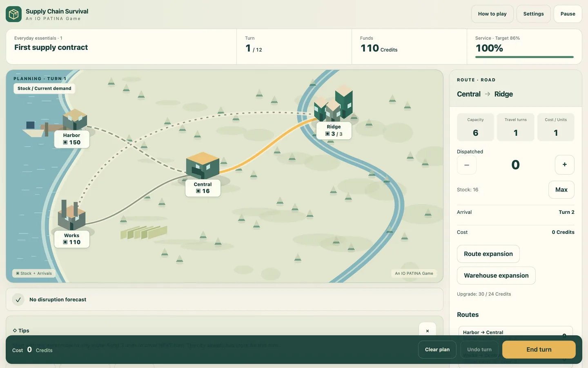Decrease dispatched units with minus button

coord(467,165)
